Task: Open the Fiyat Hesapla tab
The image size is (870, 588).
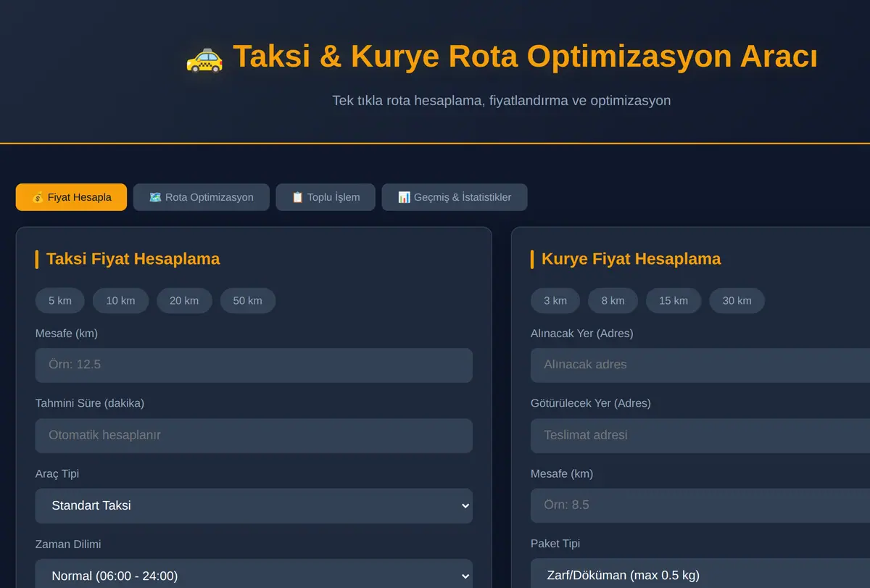Action: 71,197
